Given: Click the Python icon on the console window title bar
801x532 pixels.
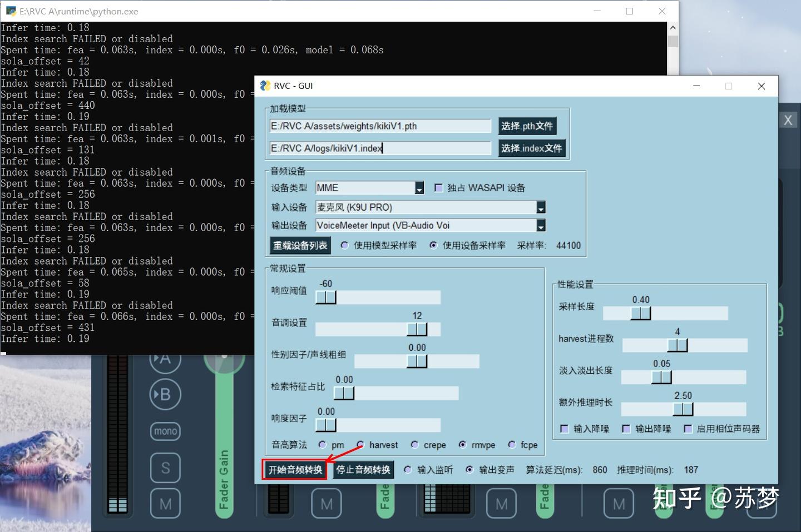Looking at the screenshot, I should tap(11, 11).
